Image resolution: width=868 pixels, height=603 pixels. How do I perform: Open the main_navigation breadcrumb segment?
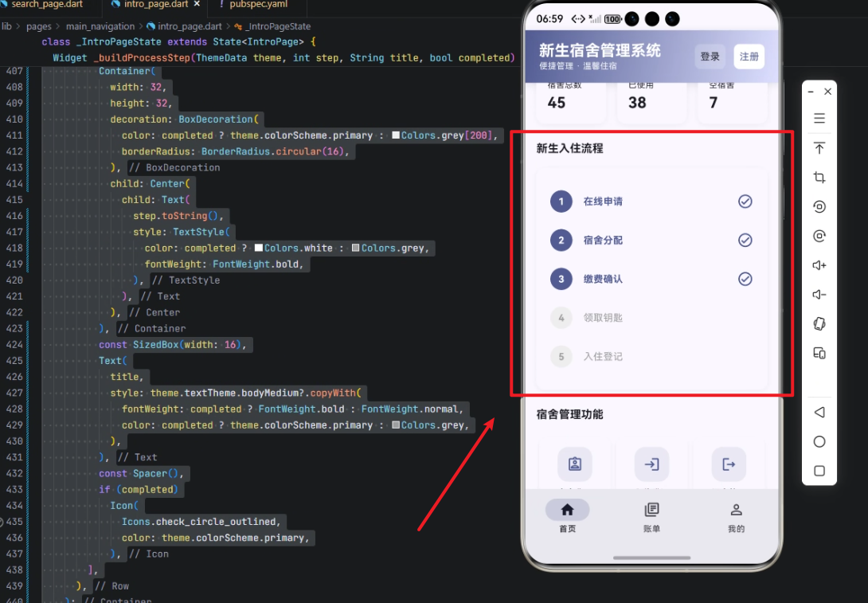click(100, 26)
